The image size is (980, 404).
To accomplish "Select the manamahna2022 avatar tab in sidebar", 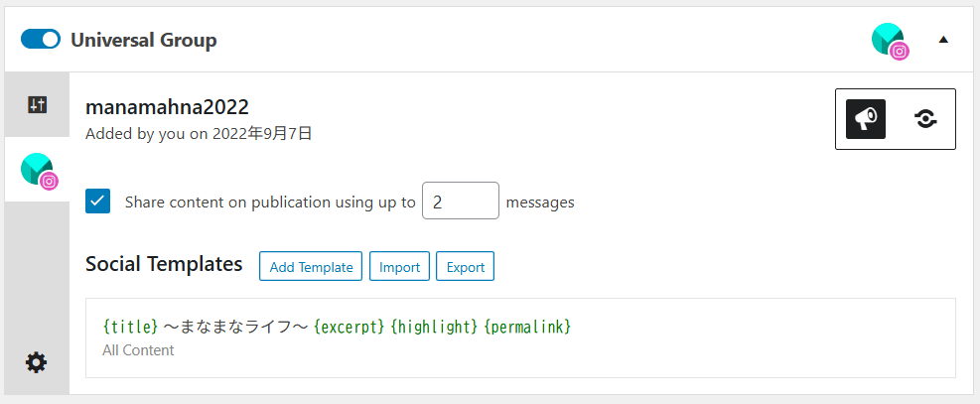I will tap(36, 169).
